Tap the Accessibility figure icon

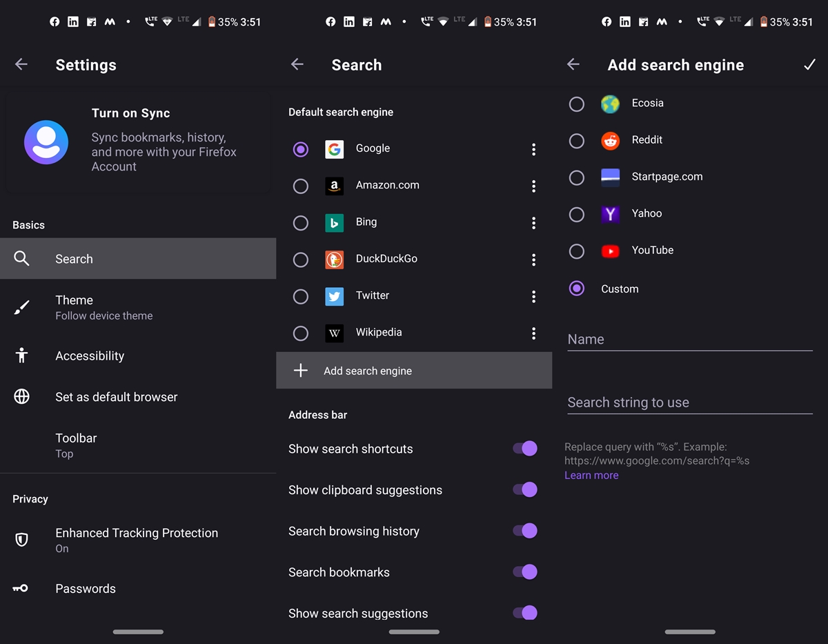22,355
